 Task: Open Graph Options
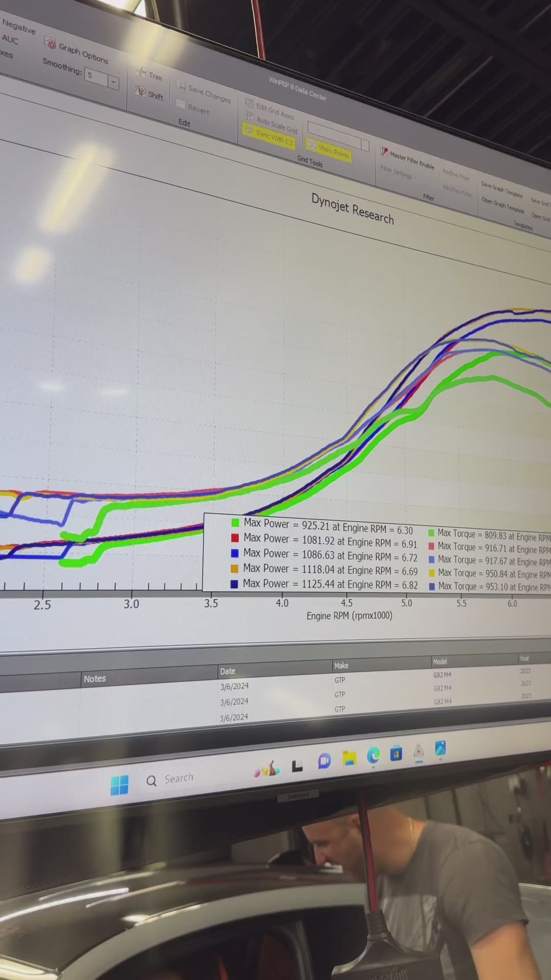(77, 50)
